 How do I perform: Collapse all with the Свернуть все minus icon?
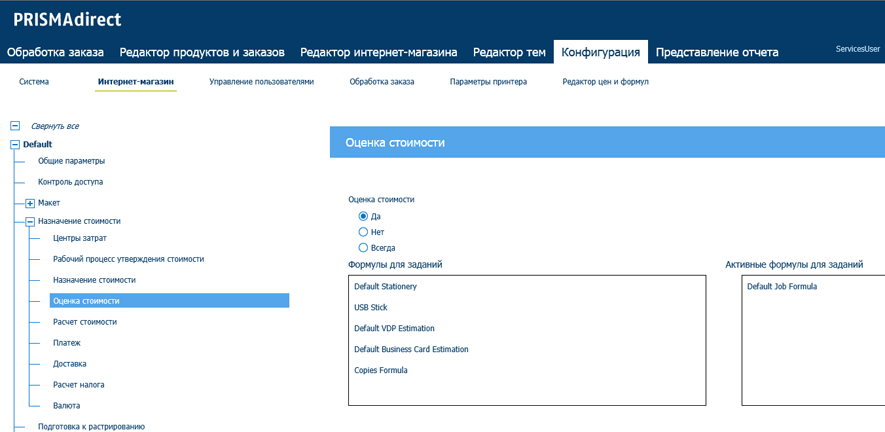pos(15,126)
